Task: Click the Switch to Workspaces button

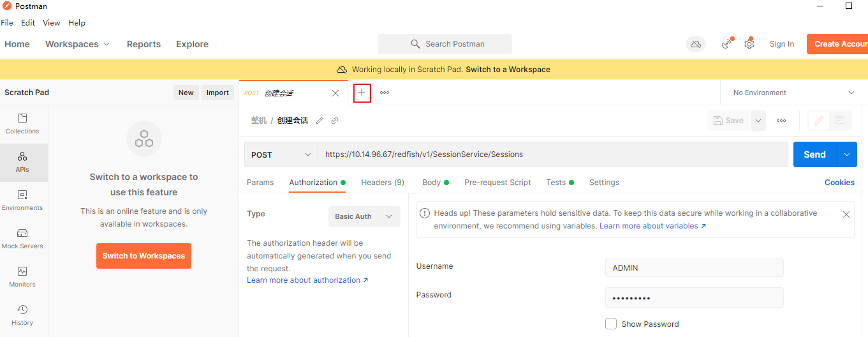Action: (143, 256)
